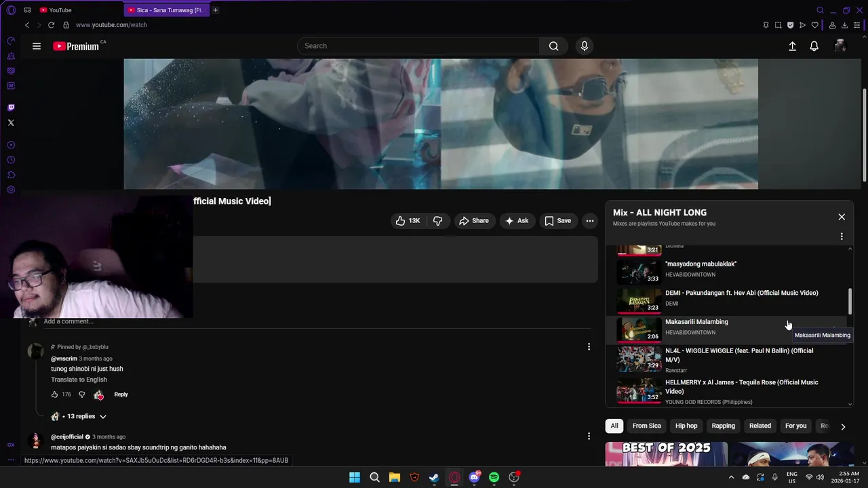Select the From Sica chip
The width and height of the screenshot is (868, 488).
click(646, 426)
